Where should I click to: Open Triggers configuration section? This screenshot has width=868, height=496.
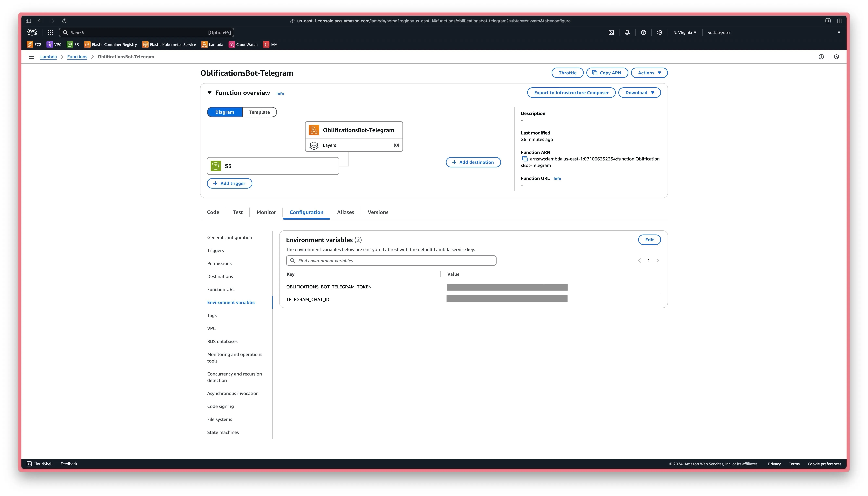point(215,250)
